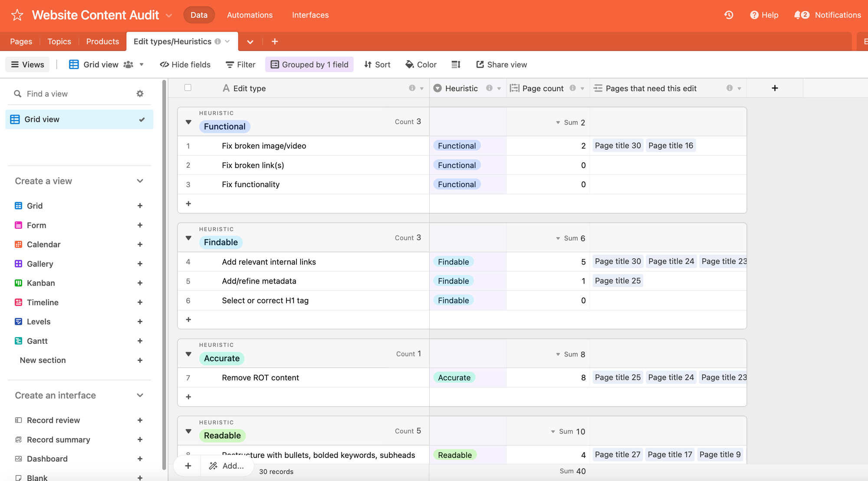The image size is (868, 481).
Task: Click the Find a view search icon
Action: (17, 94)
